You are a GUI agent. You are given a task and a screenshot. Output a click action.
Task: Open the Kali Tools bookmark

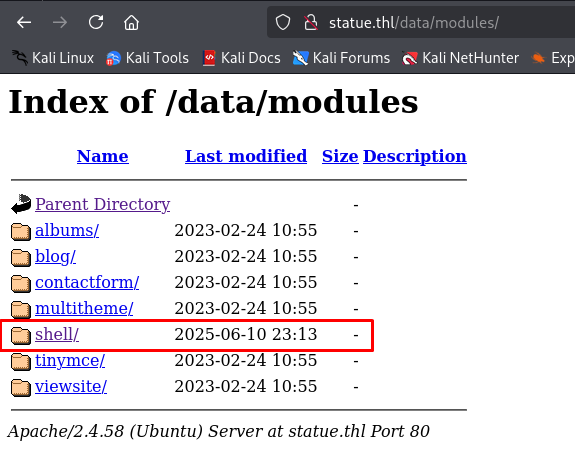[147, 58]
